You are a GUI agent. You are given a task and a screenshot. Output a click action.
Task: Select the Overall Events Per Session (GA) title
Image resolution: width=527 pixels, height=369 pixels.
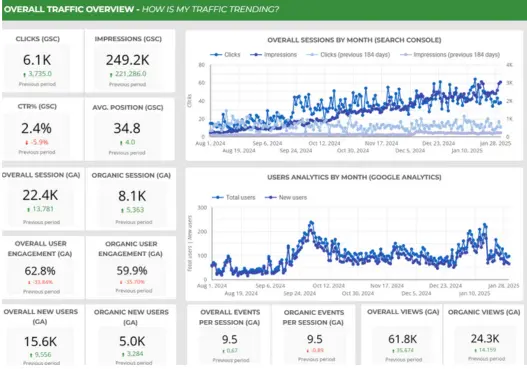tap(230, 317)
